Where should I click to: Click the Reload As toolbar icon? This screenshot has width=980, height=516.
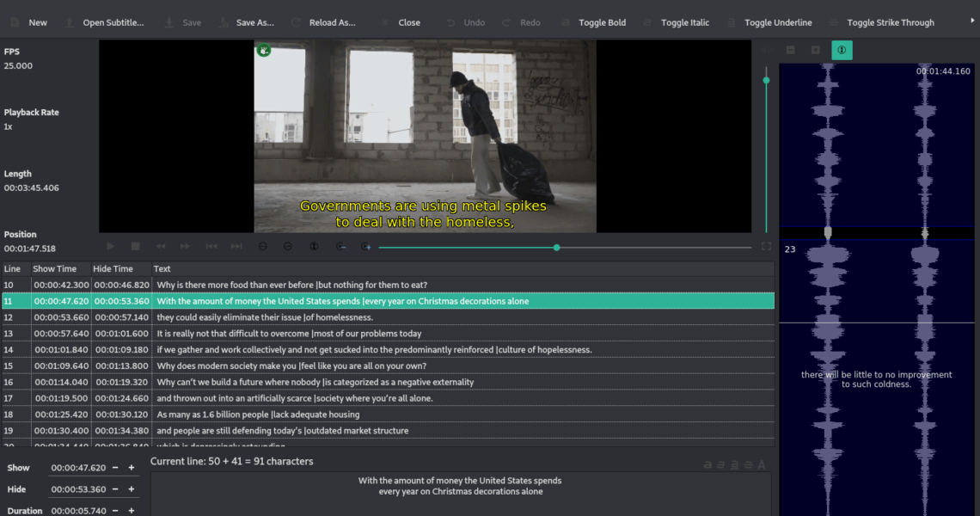coord(297,22)
